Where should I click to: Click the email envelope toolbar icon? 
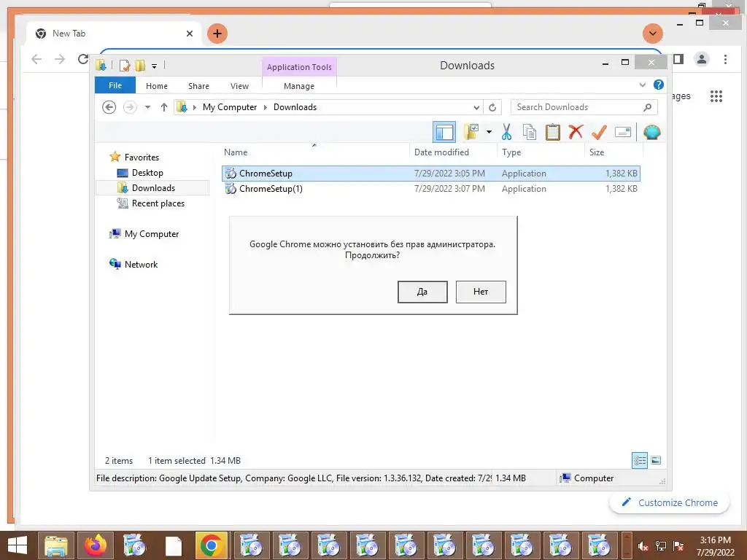[623, 132]
